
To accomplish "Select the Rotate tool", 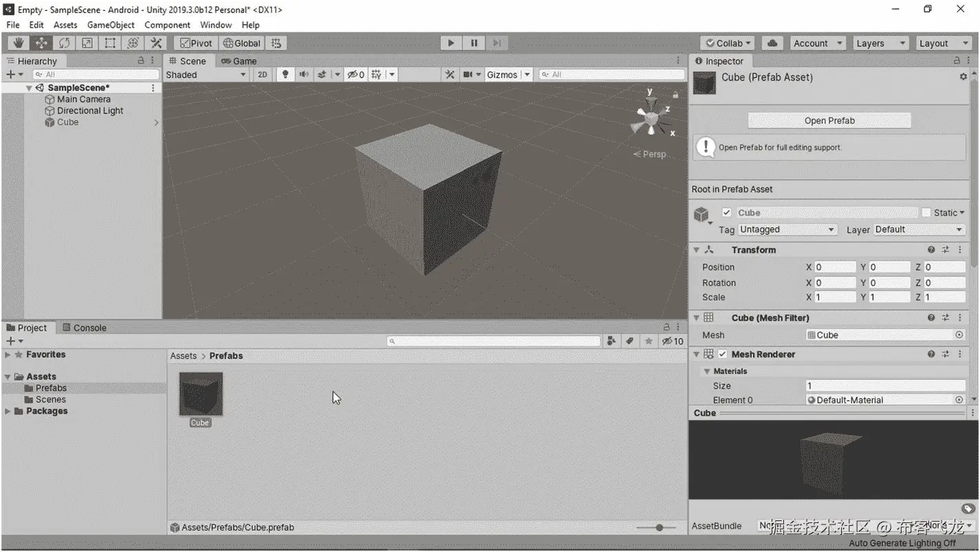I will pos(65,43).
